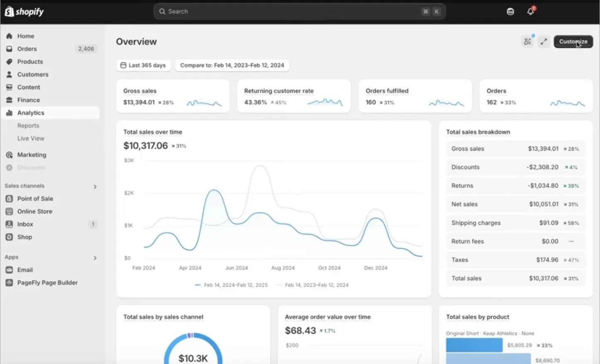Open the Returning customer rate card
The image size is (600, 364).
[x=294, y=96]
